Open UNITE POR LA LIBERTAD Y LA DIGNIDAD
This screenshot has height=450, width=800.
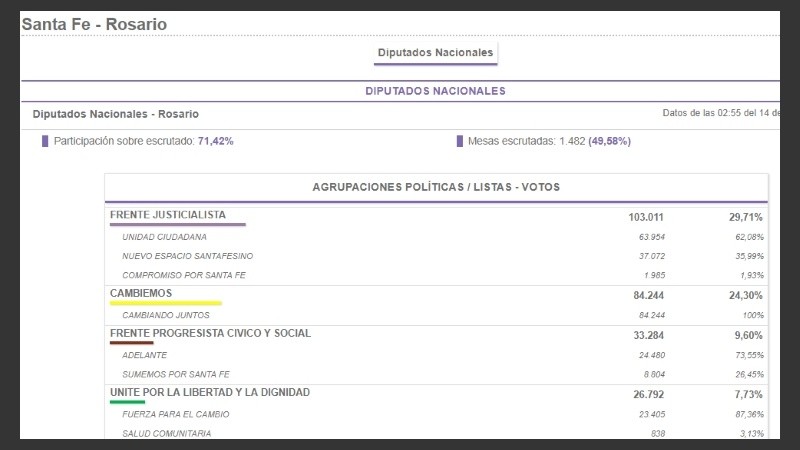pos(210,392)
